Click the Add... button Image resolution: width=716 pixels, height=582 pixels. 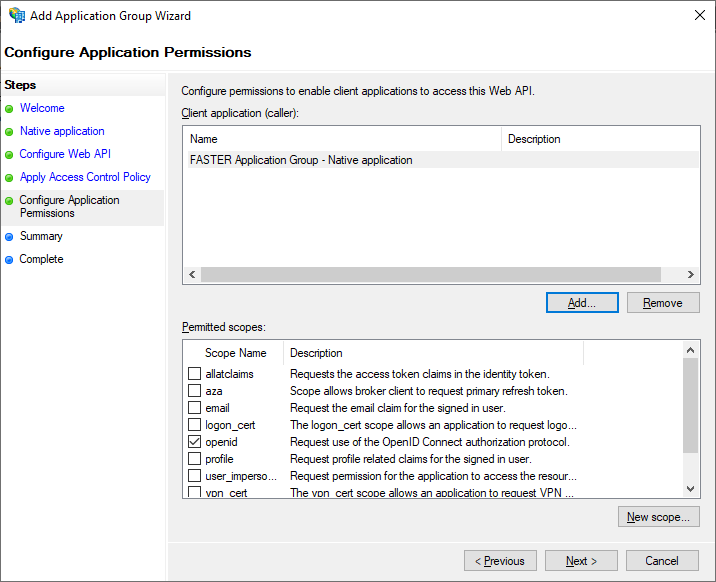582,303
